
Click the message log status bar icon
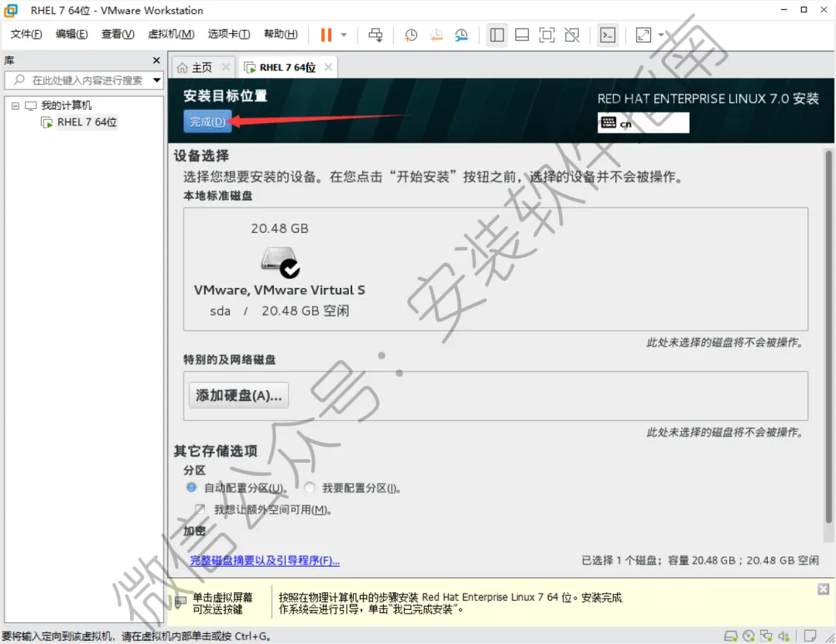[x=810, y=636]
